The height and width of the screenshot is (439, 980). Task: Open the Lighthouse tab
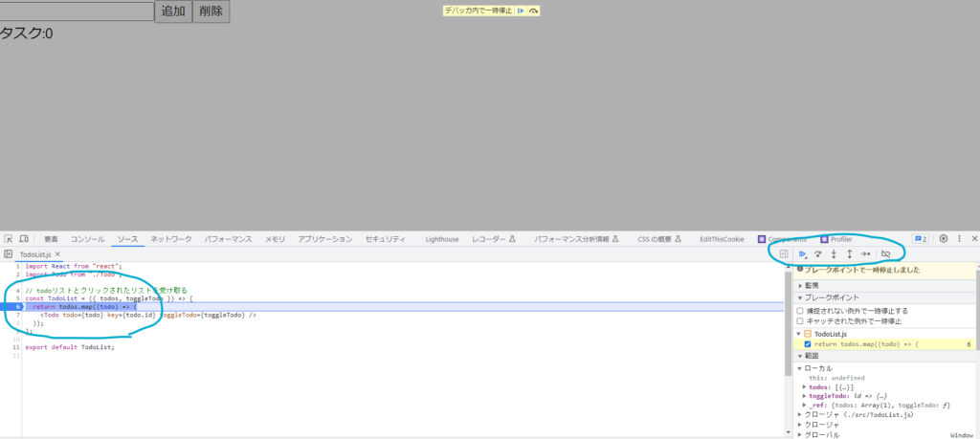(x=442, y=239)
